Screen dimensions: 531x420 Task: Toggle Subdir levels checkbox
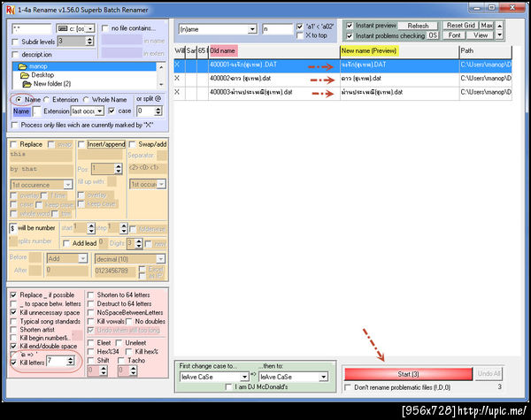(15, 42)
